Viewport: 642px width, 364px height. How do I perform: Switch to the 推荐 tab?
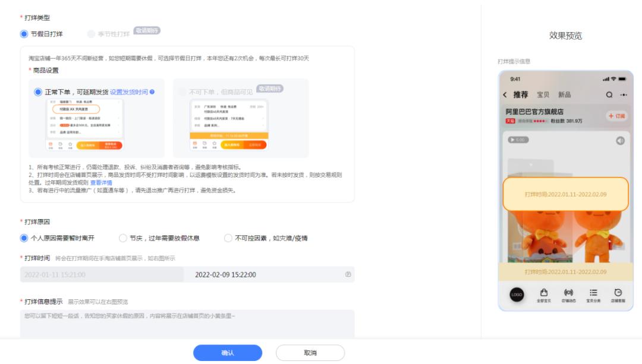(x=522, y=96)
